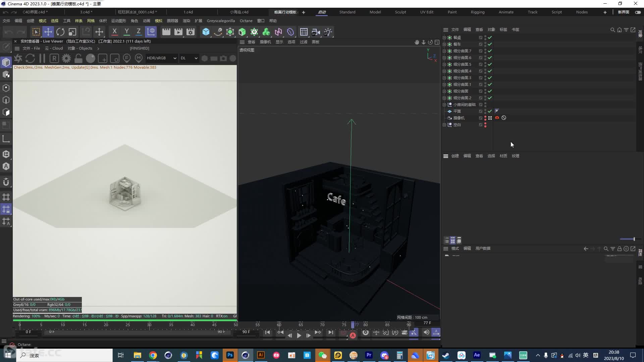Open 模拟 menu in main menu bar
The width and height of the screenshot is (644, 362).
159,21
